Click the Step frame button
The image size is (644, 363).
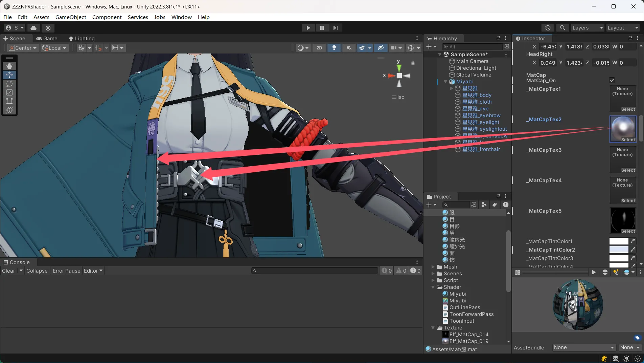[335, 28]
